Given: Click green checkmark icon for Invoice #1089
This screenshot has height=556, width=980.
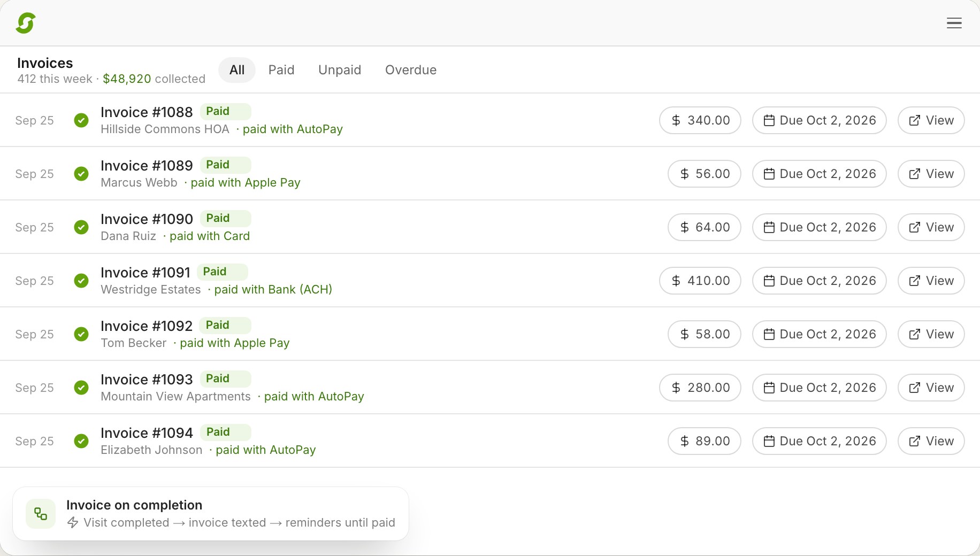Looking at the screenshot, I should (81, 174).
